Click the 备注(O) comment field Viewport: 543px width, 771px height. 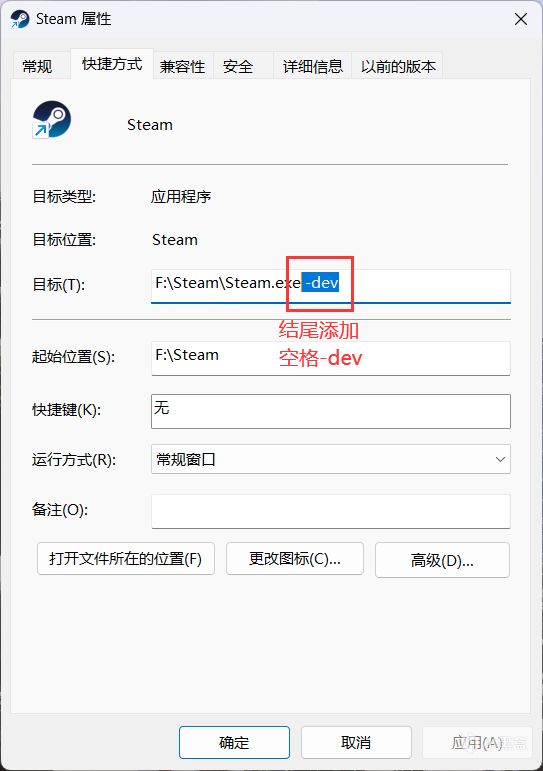[331, 511]
